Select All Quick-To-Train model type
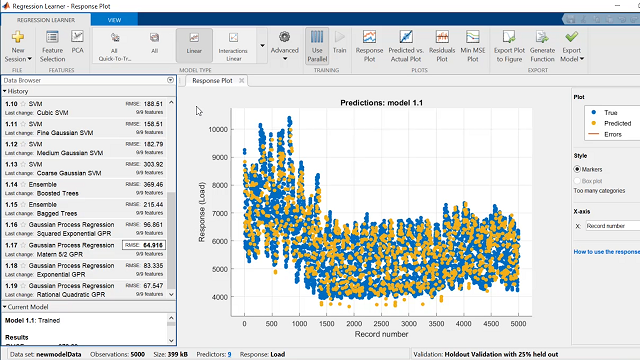This screenshot has width=640, height=360. [x=114, y=46]
